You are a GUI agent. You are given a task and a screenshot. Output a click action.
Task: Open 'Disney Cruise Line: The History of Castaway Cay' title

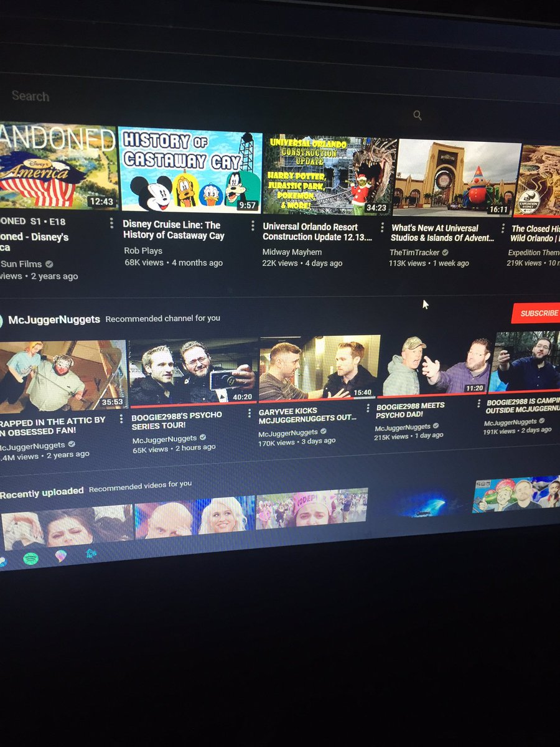(174, 230)
